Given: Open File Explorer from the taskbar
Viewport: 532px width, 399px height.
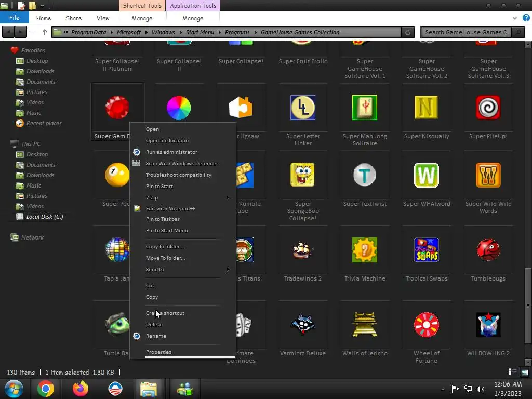Looking at the screenshot, I should click(x=149, y=389).
